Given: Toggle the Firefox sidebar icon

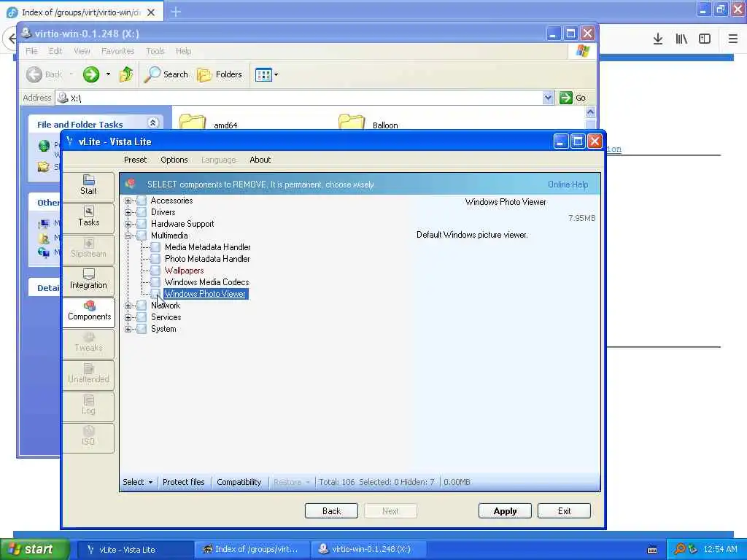Looking at the screenshot, I should coord(705,39).
